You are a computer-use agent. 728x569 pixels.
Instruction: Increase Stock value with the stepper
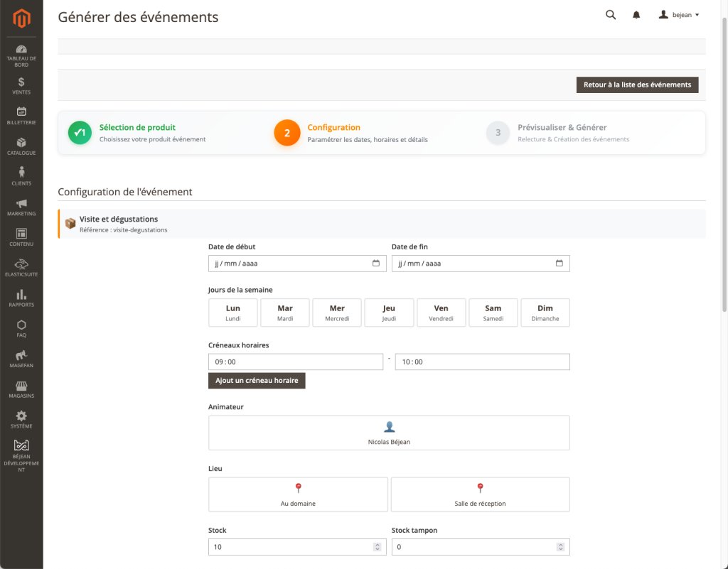tap(378, 544)
